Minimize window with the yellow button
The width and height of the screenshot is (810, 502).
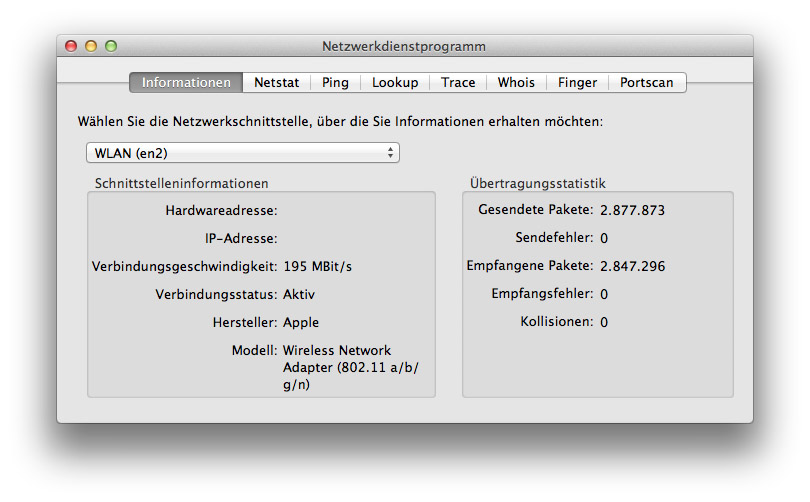pyautogui.click(x=91, y=46)
